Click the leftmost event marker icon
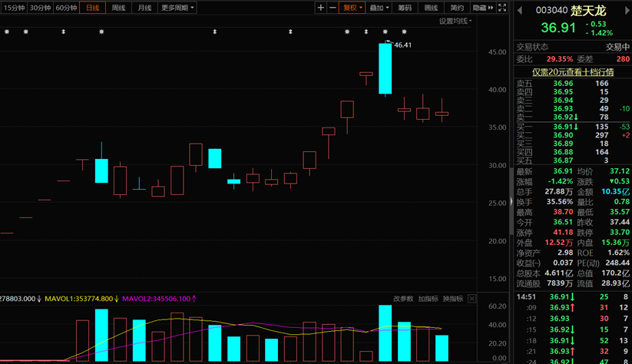Viewport: 632px width, 364px height. tap(7, 31)
